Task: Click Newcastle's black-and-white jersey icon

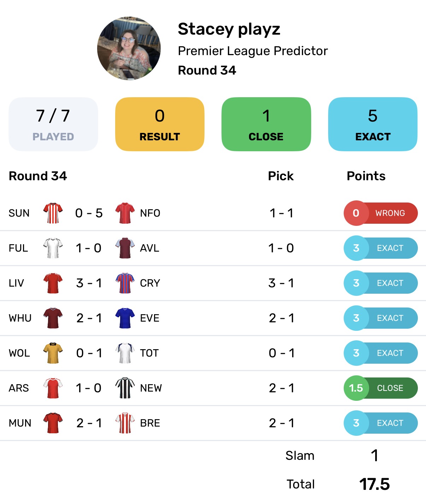Action: [x=125, y=388]
